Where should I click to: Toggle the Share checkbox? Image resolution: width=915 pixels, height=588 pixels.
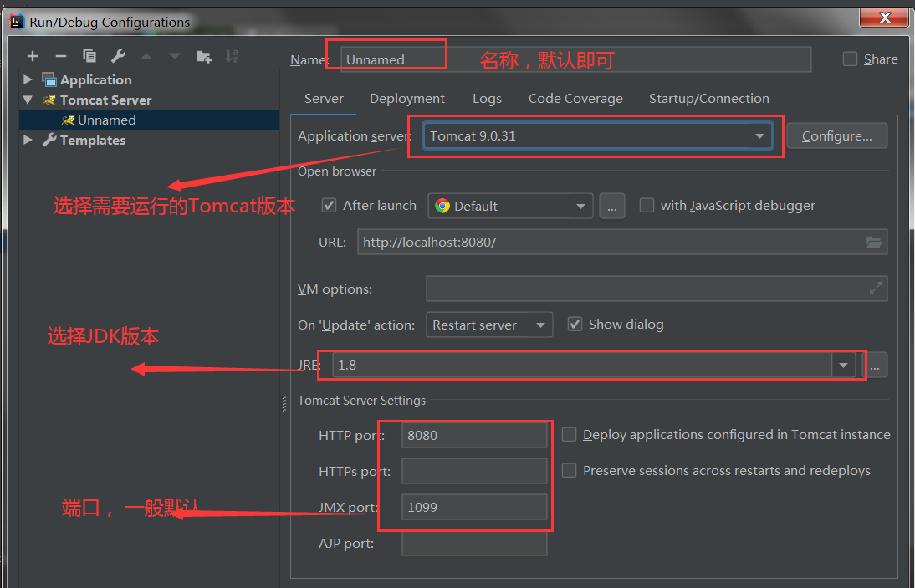[850, 59]
